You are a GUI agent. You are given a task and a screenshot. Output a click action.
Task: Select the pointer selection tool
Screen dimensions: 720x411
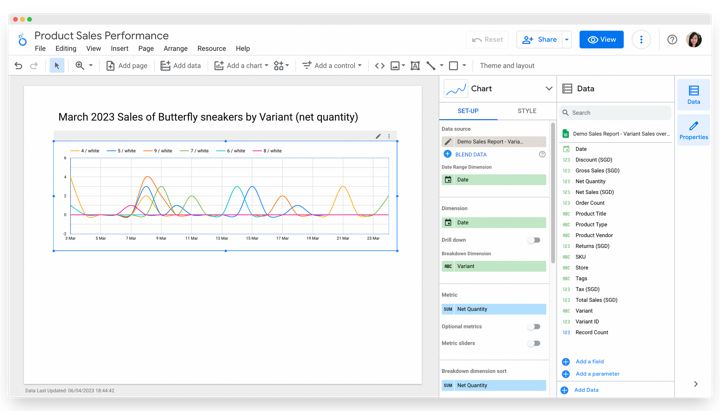coord(57,66)
